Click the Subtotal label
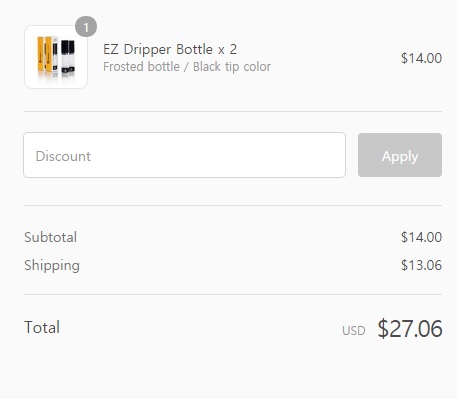 (x=50, y=237)
